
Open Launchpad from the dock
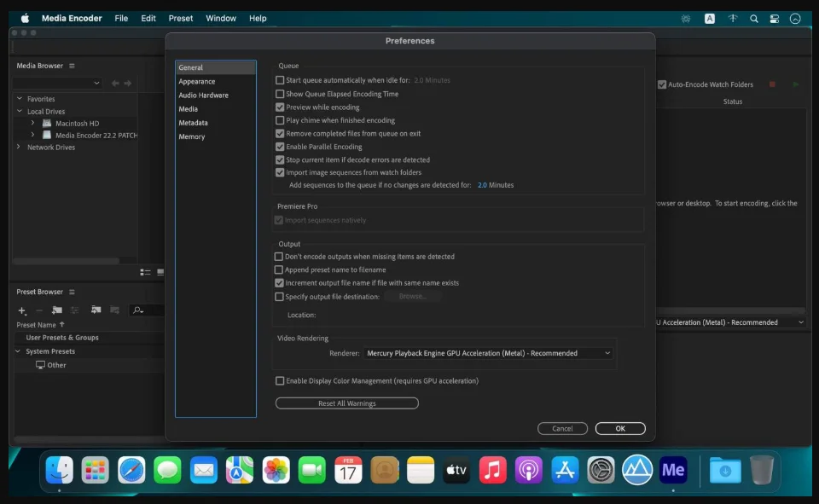pyautogui.click(x=95, y=470)
